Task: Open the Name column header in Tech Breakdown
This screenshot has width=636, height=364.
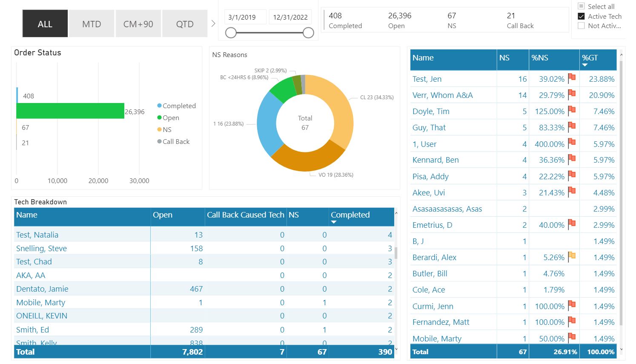Action: click(27, 215)
